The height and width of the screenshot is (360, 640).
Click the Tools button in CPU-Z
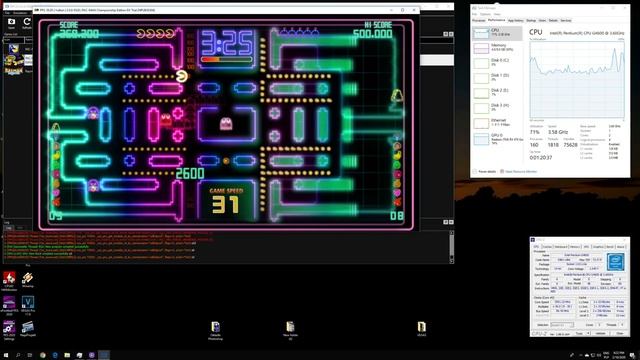(x=579, y=333)
